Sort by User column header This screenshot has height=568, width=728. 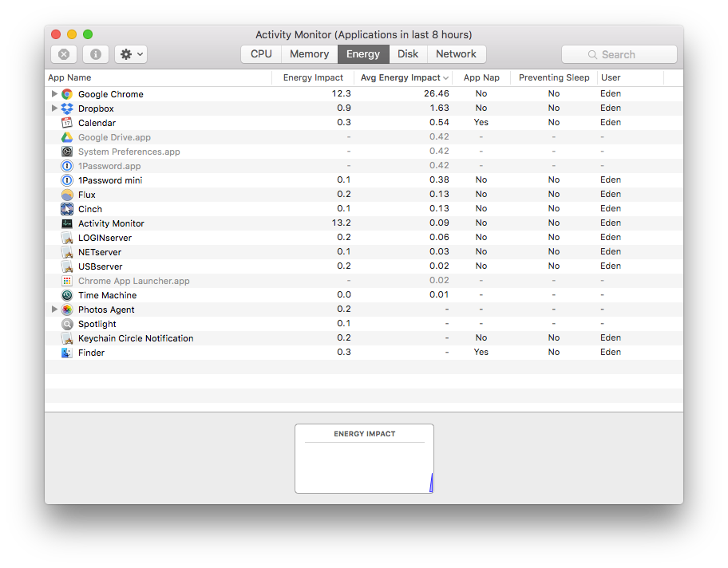tap(631, 77)
